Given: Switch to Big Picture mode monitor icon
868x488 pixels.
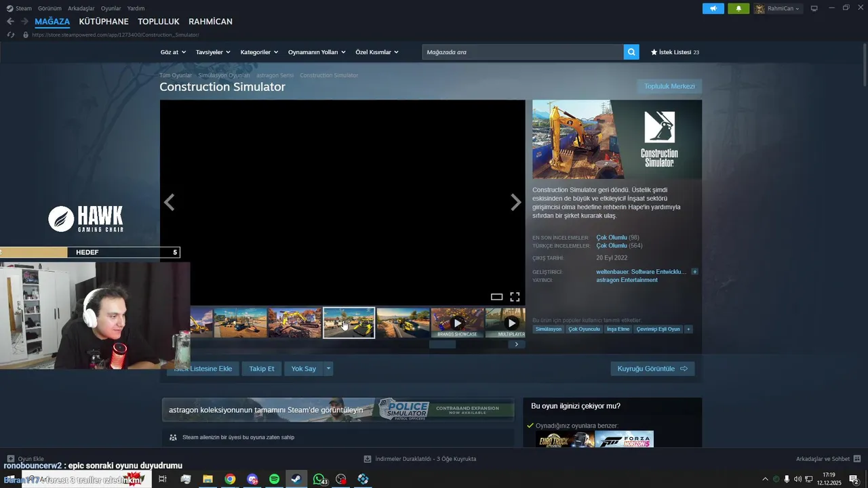Looking at the screenshot, I should point(814,8).
